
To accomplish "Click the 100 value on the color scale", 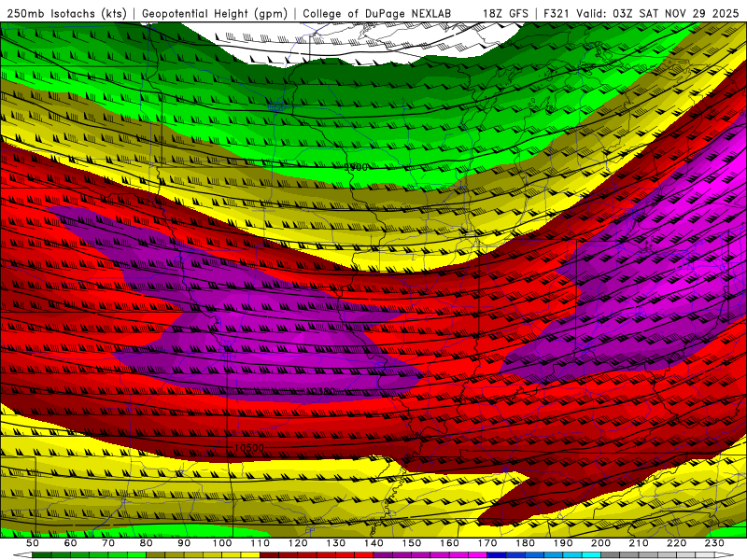I will pos(222,543).
